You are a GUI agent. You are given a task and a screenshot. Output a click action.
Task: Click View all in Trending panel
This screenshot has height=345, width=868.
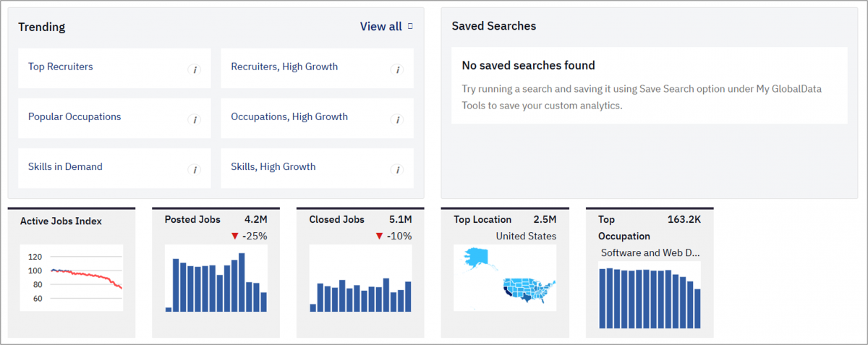[x=381, y=27]
